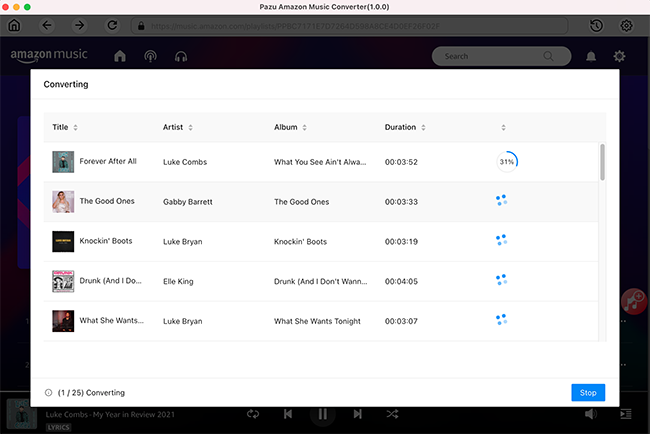650x434 pixels.
Task: Click the 31% progress circle
Action: tap(507, 162)
